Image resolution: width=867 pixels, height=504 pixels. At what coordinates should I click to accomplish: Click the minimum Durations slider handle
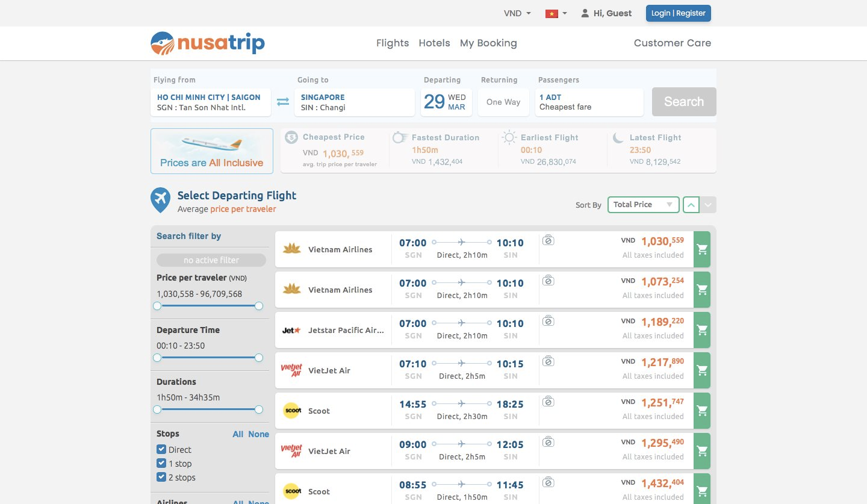pyautogui.click(x=157, y=409)
